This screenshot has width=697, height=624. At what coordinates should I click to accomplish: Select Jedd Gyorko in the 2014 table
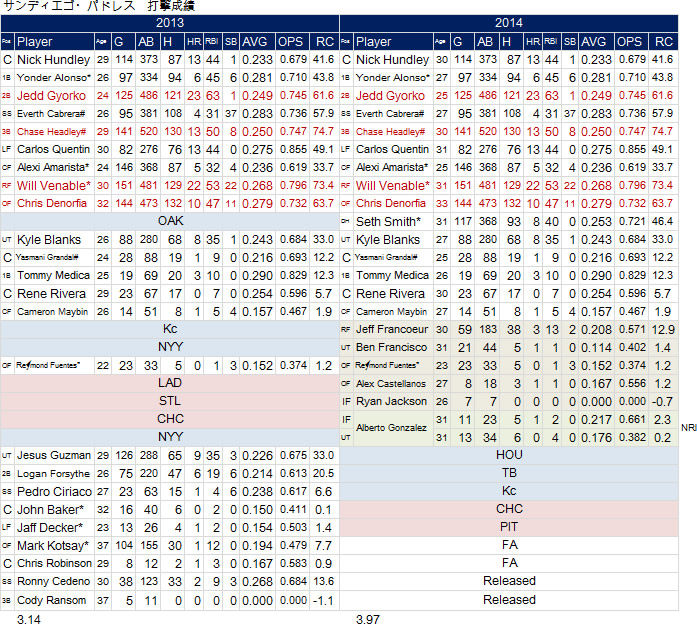tap(393, 96)
